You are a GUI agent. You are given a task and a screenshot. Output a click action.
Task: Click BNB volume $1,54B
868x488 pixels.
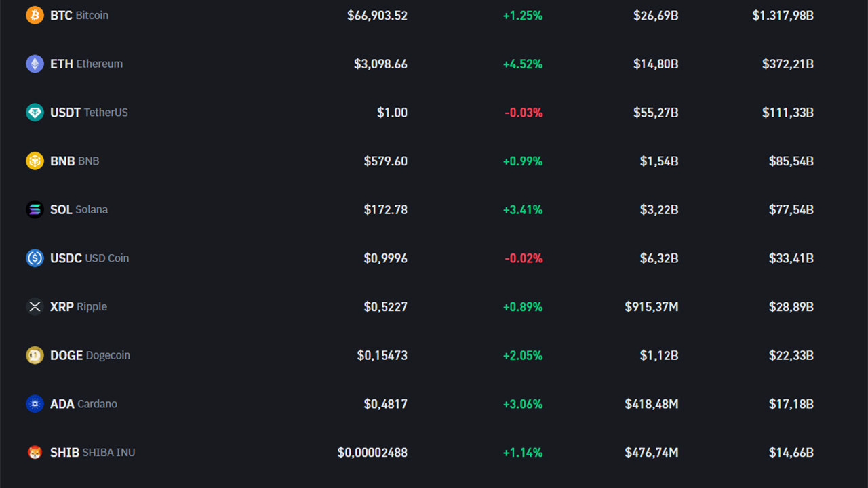pyautogui.click(x=659, y=161)
